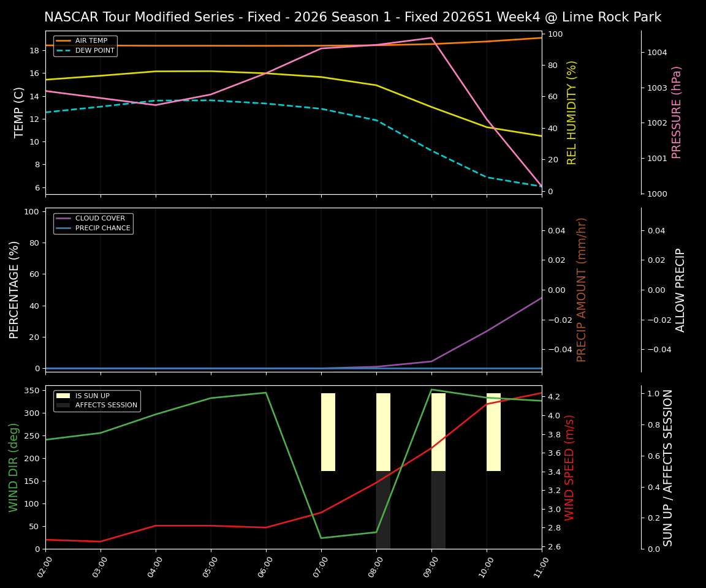706x588 pixels.
Task: Select the PERCENTAGE (%) axis label
Action: (x=16, y=288)
